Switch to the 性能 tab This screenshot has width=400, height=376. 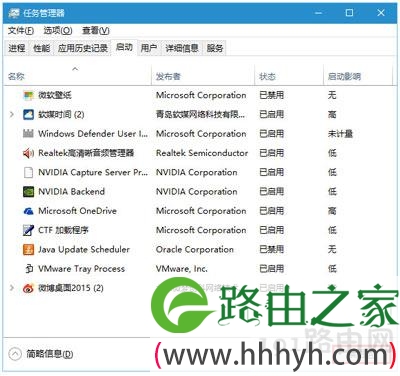tap(42, 48)
